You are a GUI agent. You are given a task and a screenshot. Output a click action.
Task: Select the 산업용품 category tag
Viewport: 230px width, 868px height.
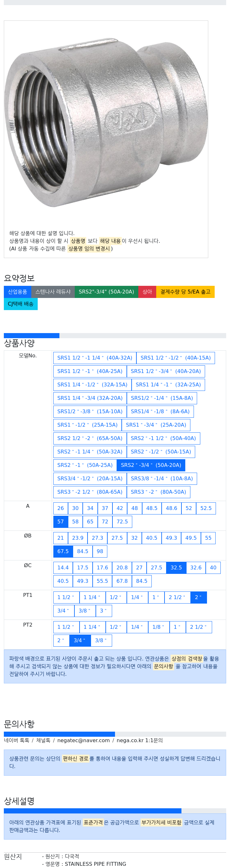pos(18,292)
